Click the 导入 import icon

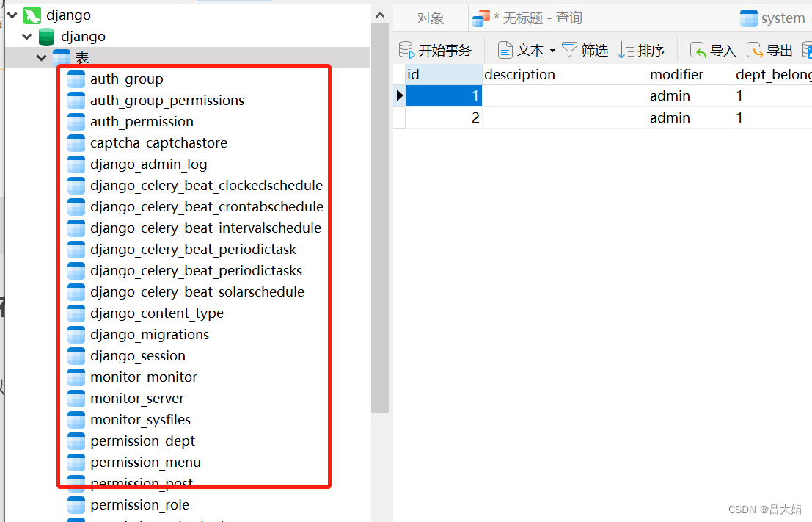(698, 50)
